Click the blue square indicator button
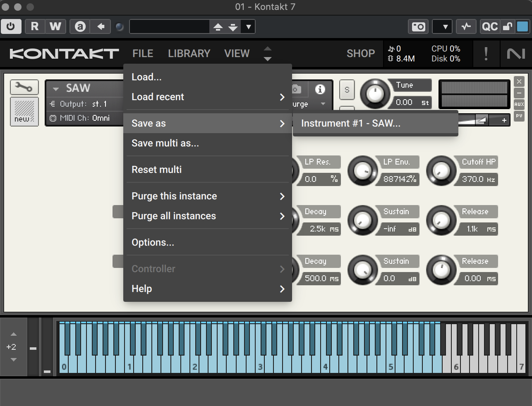Image resolution: width=532 pixels, height=406 pixels. [x=522, y=27]
